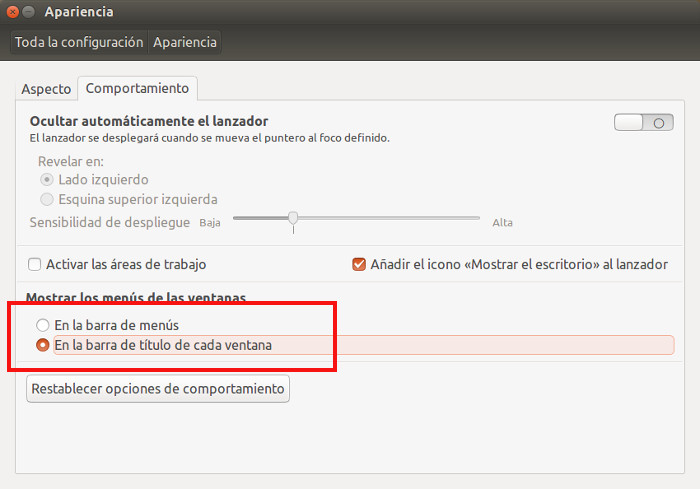Switch to the Aspecto tab
The height and width of the screenshot is (489, 700).
click(46, 89)
